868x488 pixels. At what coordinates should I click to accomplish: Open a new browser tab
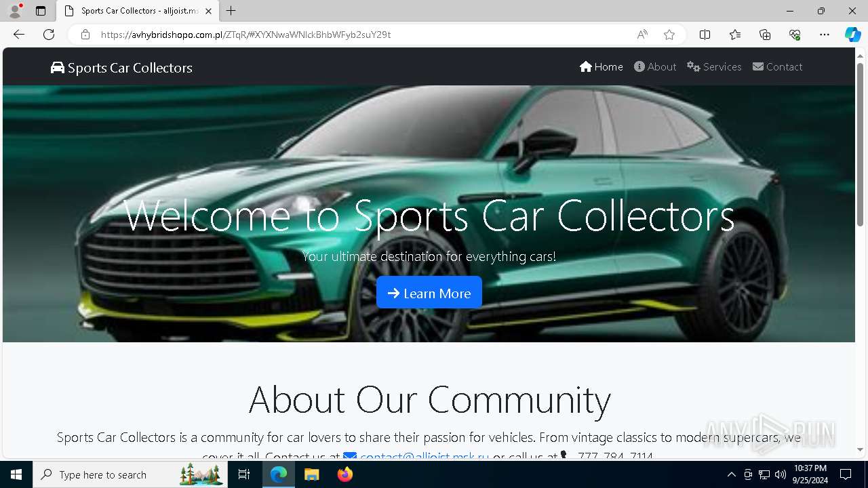click(x=231, y=11)
